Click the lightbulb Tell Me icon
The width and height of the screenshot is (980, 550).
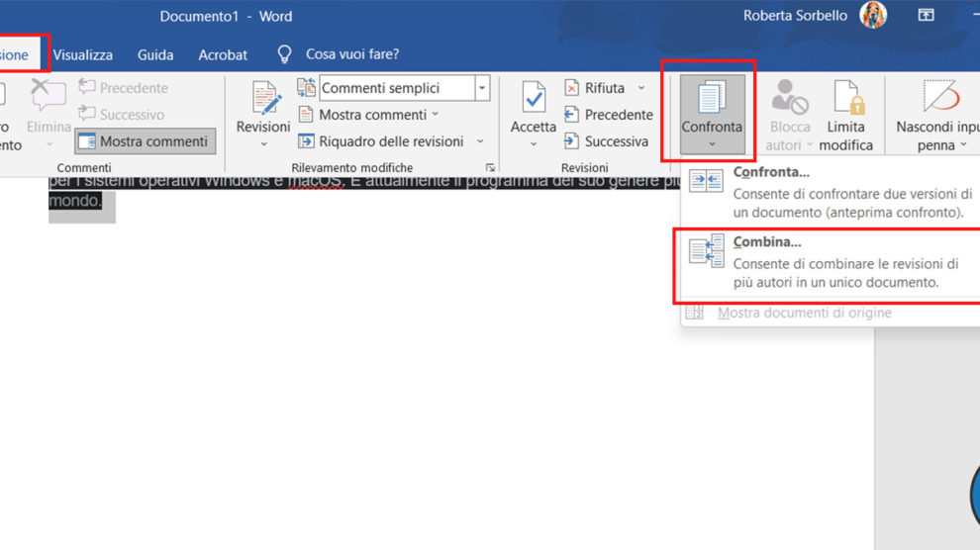pyautogui.click(x=284, y=54)
